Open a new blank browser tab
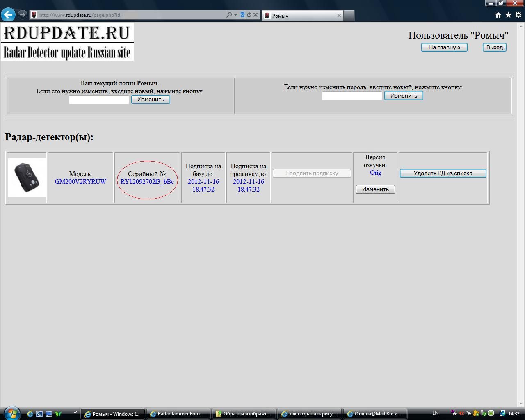 point(349,16)
